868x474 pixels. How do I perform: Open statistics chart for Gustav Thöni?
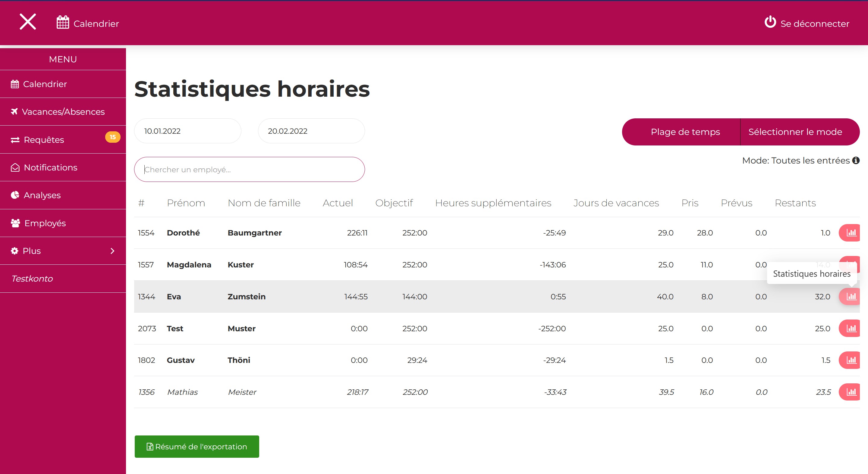click(x=851, y=360)
